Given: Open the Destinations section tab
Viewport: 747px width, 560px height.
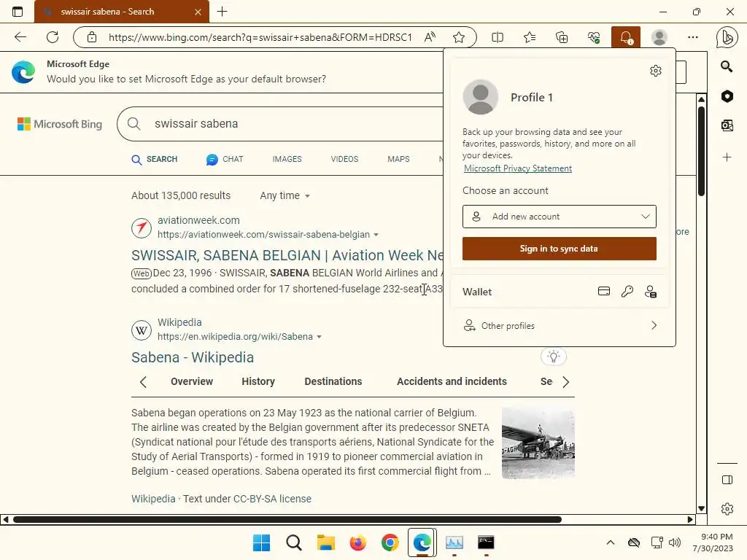Looking at the screenshot, I should pyautogui.click(x=333, y=381).
